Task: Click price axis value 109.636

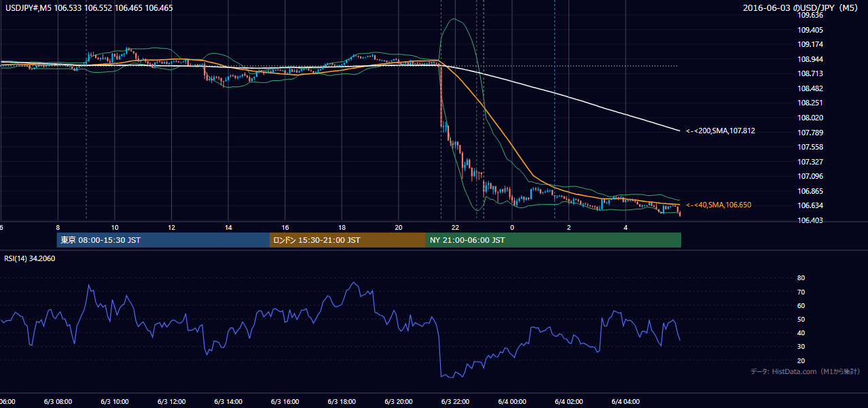Action: click(810, 15)
